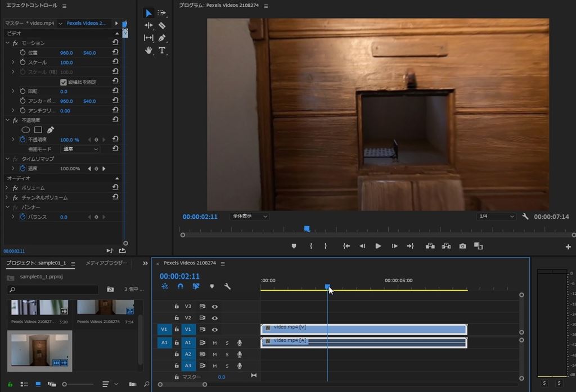Image resolution: width=576 pixels, height=392 pixels.
Task: Mute audio track A1
Action: [x=214, y=343]
